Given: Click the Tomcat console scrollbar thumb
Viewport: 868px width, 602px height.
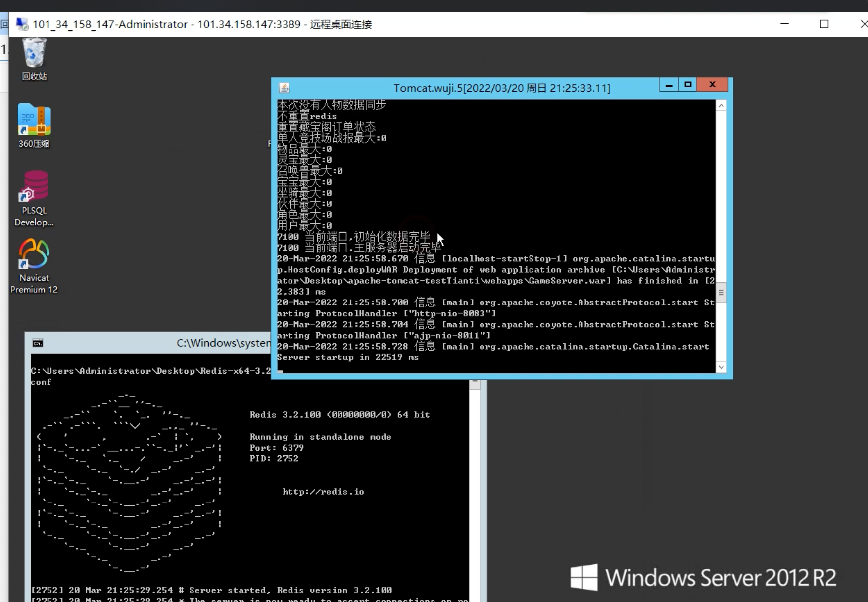Looking at the screenshot, I should [x=721, y=293].
